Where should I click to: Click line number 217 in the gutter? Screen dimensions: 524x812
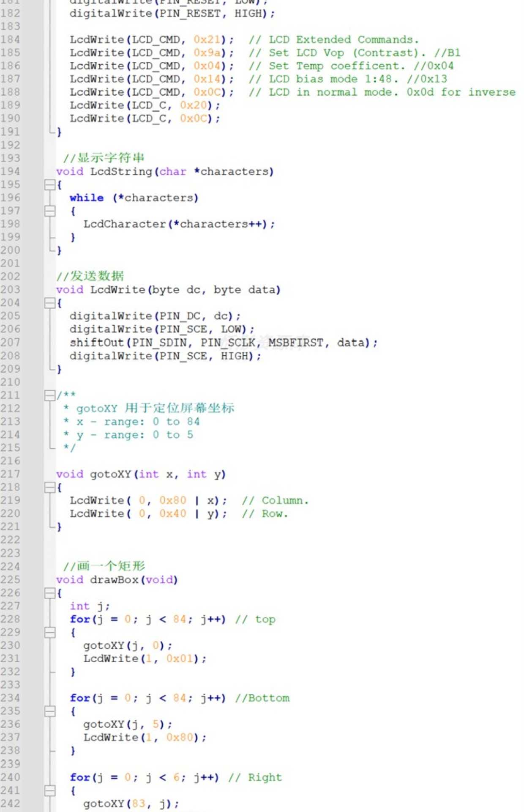click(11, 474)
